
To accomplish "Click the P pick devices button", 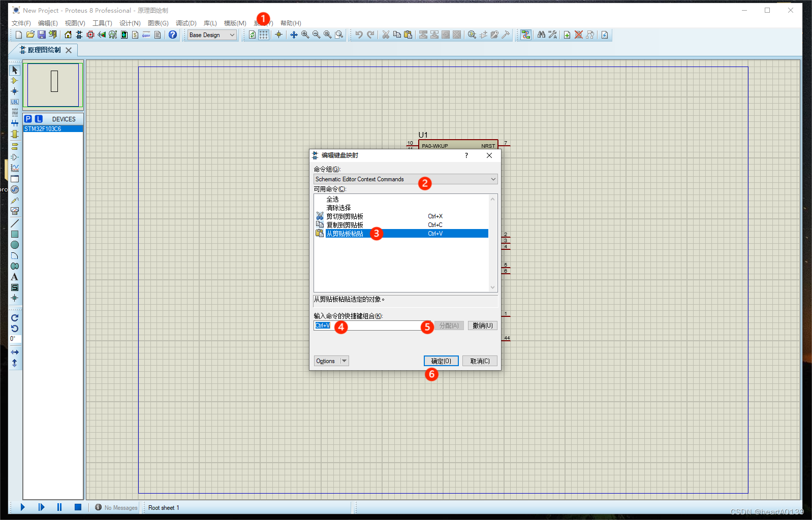I will 28,119.
